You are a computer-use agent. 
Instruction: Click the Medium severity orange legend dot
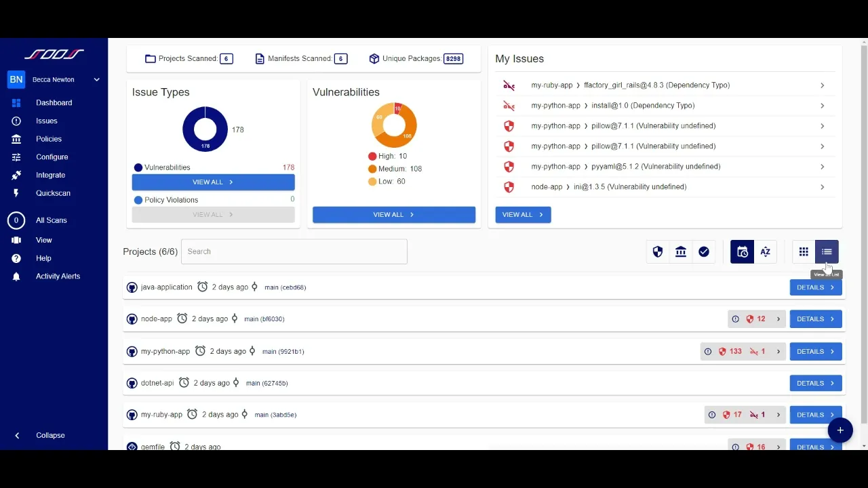[x=372, y=169]
